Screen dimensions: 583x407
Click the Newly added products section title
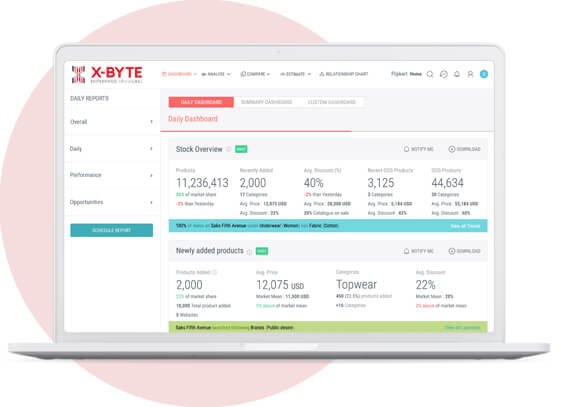pyautogui.click(x=210, y=251)
